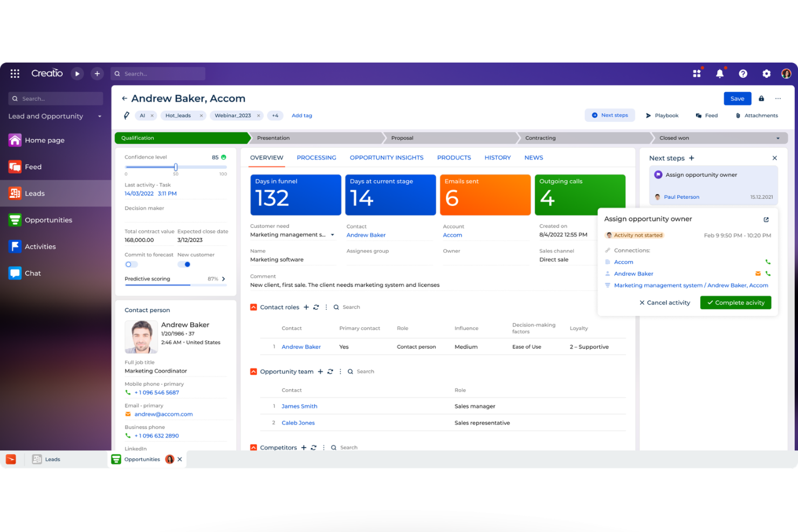Switch to the Processing tab

click(317, 158)
